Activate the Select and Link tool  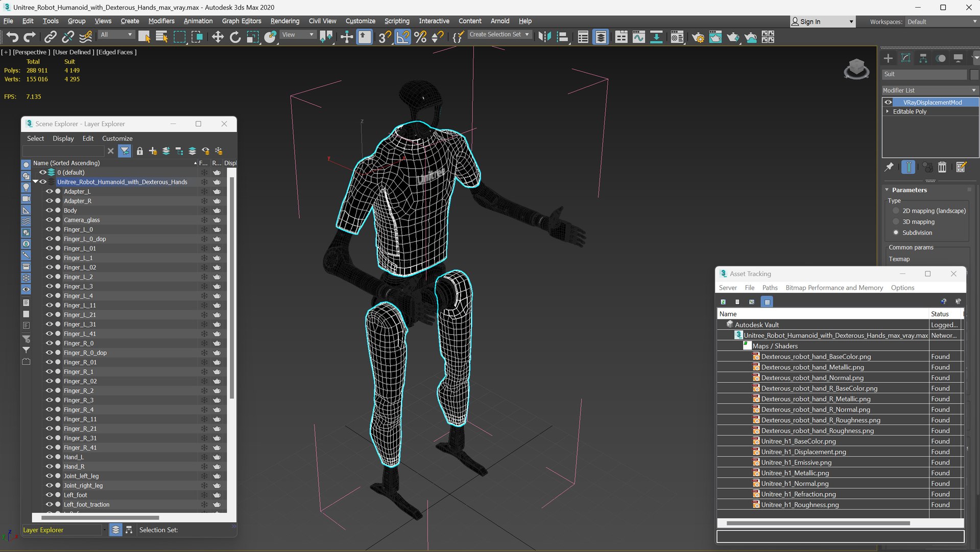pos(50,37)
